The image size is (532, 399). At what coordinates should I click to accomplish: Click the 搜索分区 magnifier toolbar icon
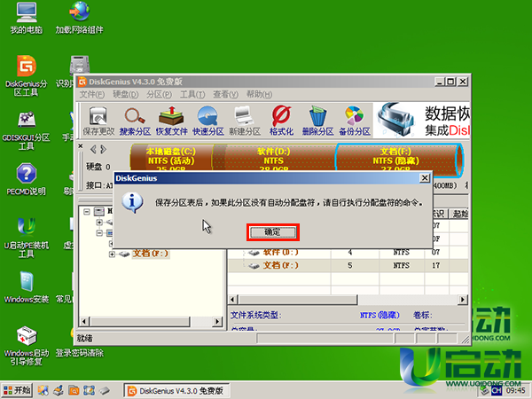click(135, 121)
